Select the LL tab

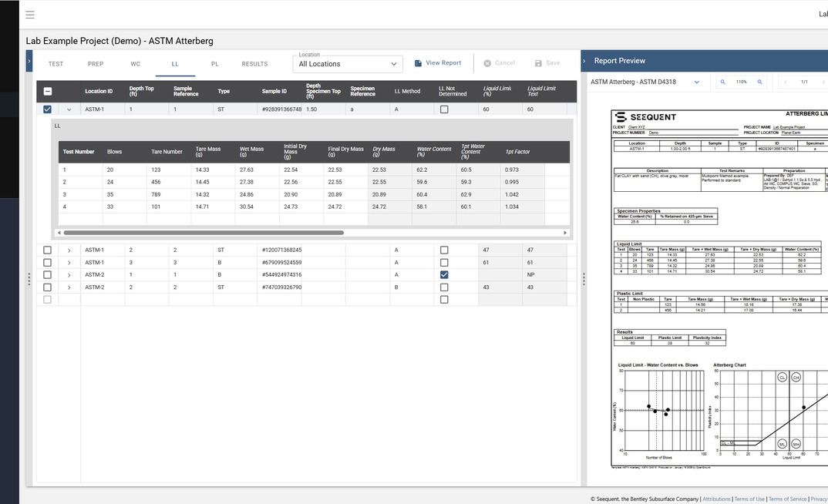pos(175,64)
